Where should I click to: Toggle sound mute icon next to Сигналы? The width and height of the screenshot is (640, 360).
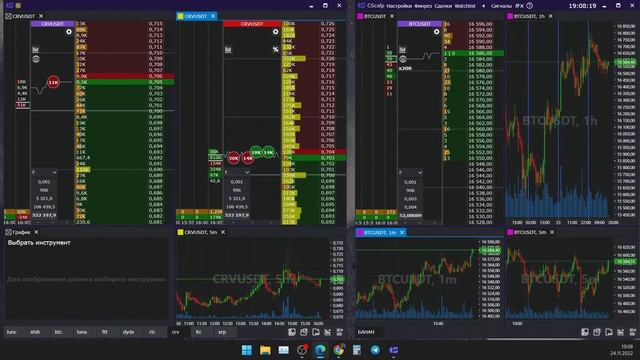click(x=519, y=6)
